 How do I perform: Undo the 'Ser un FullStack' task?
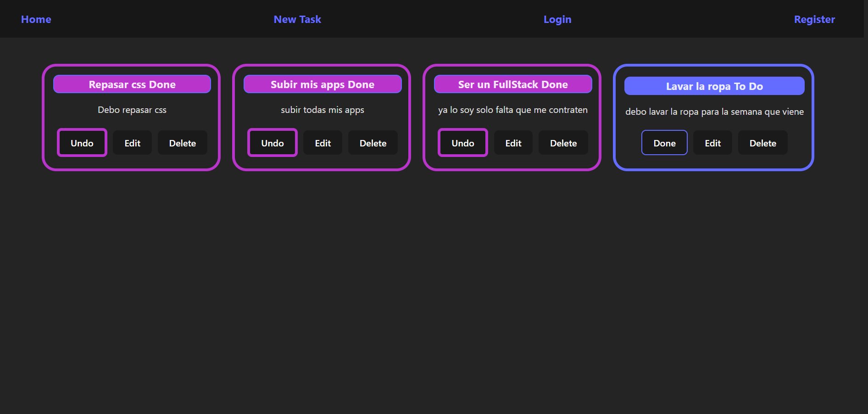pos(462,143)
